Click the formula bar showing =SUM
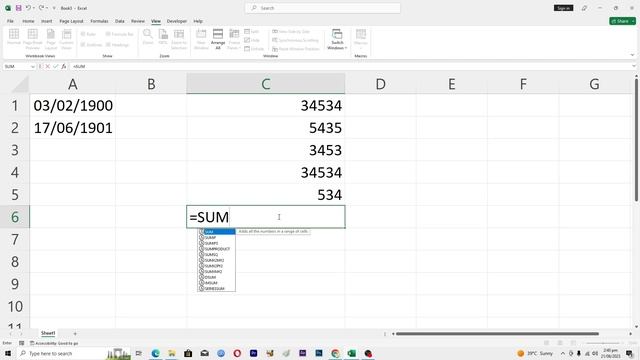The image size is (640, 360). click(350, 66)
